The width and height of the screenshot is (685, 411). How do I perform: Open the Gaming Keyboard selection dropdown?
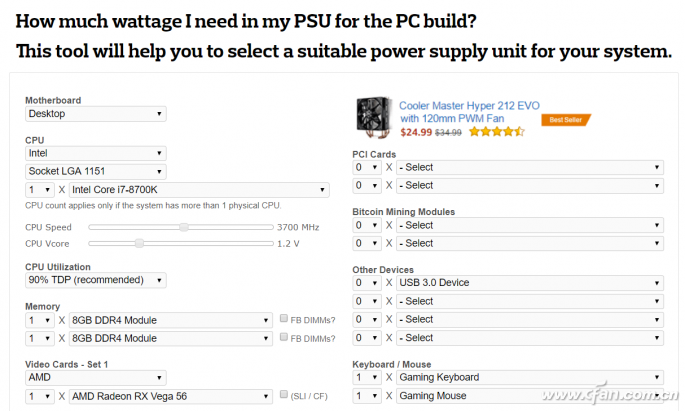pos(530,378)
